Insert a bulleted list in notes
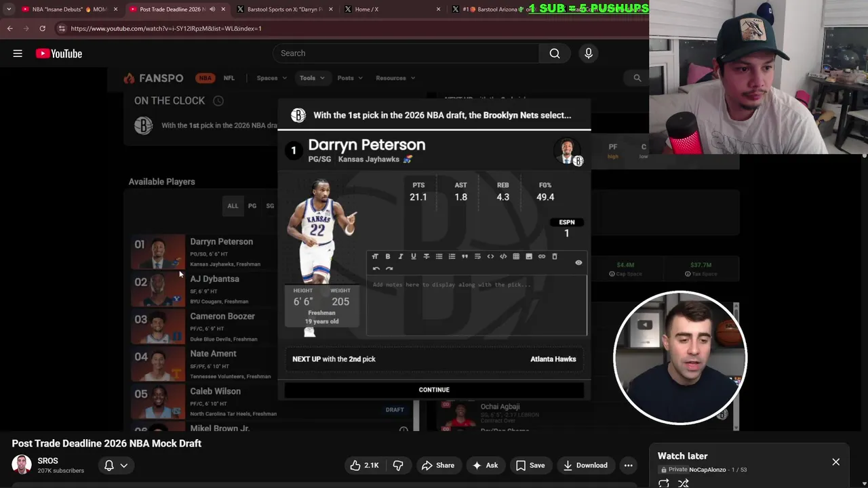This screenshot has width=868, height=488. coord(439,256)
